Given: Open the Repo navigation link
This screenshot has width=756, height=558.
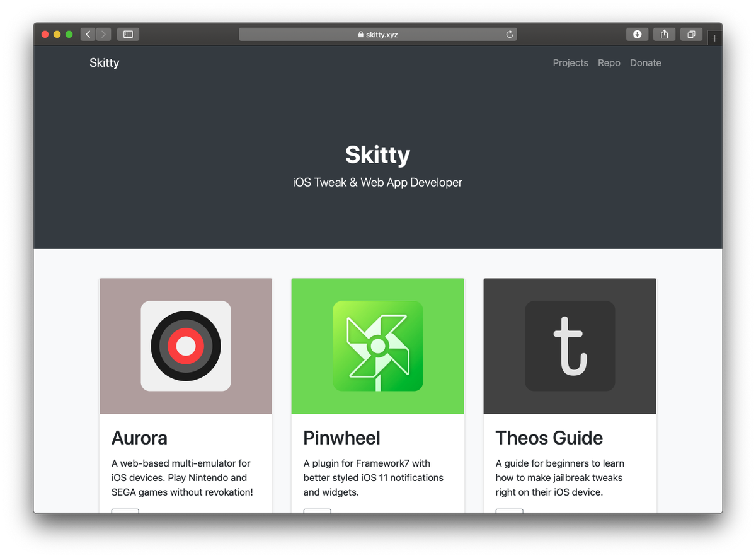Looking at the screenshot, I should 609,62.
